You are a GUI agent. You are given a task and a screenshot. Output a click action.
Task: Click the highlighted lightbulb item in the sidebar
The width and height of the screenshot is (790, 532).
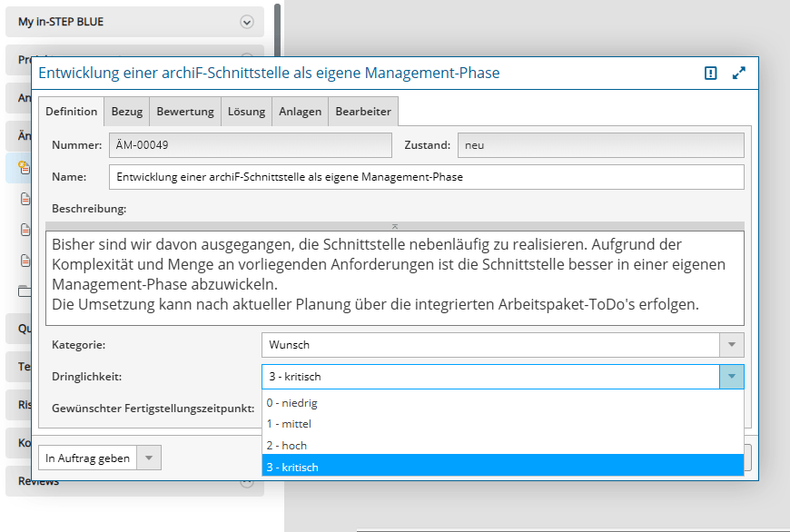[x=23, y=167]
